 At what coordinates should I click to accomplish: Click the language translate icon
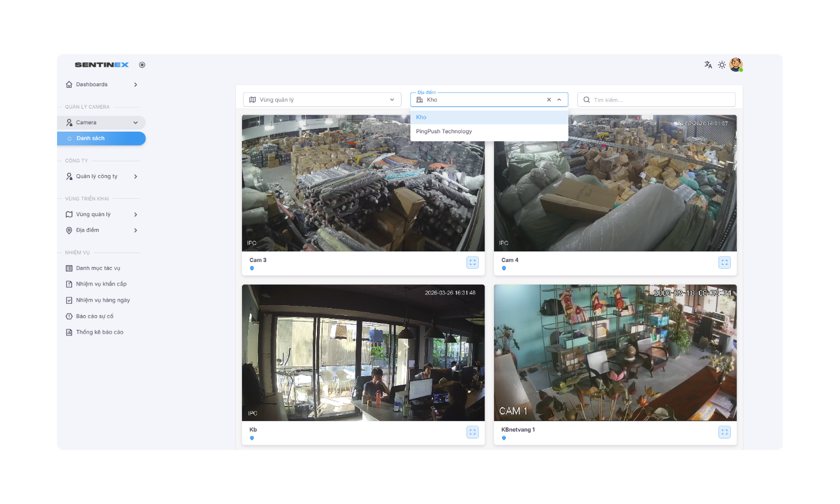708,65
